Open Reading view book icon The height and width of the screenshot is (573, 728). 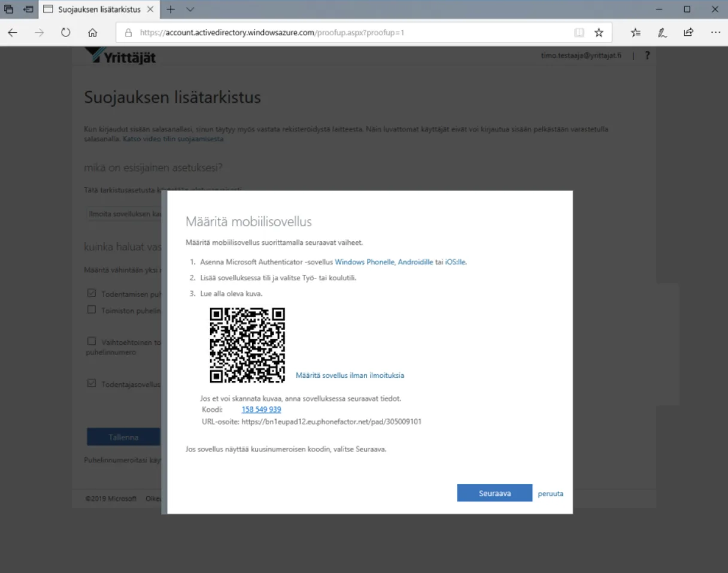tap(579, 33)
